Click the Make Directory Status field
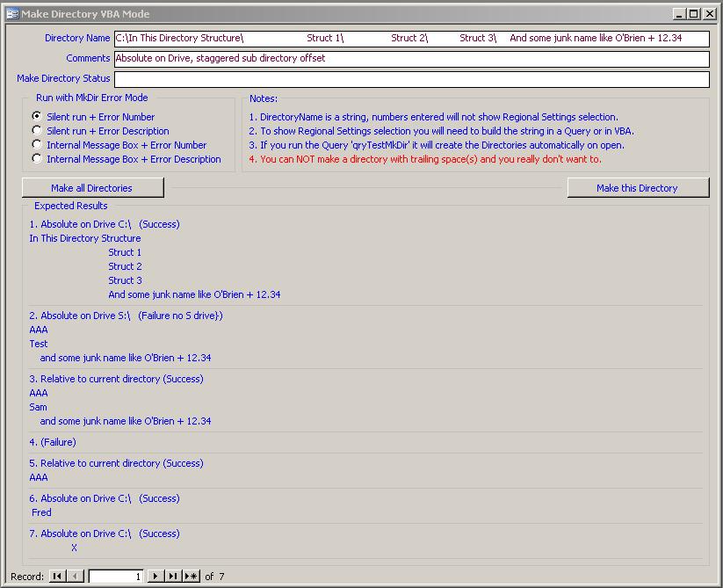Screen dimensions: 723x588 point(411,79)
